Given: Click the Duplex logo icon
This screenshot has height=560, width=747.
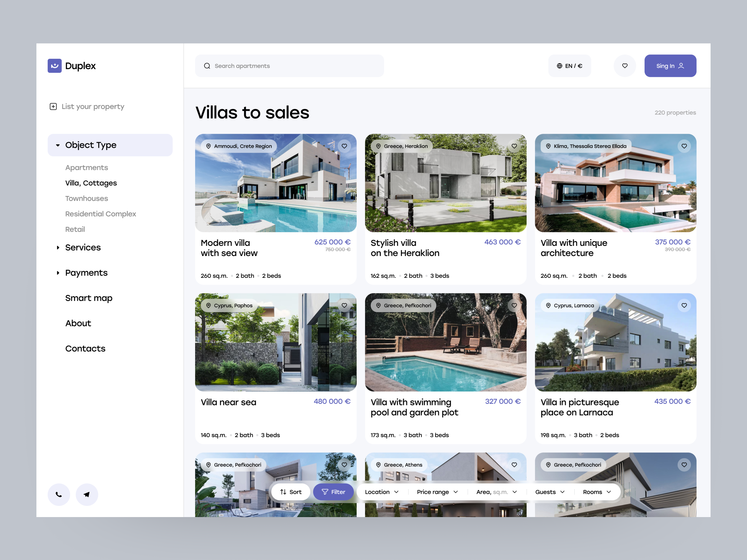Looking at the screenshot, I should click(x=54, y=66).
